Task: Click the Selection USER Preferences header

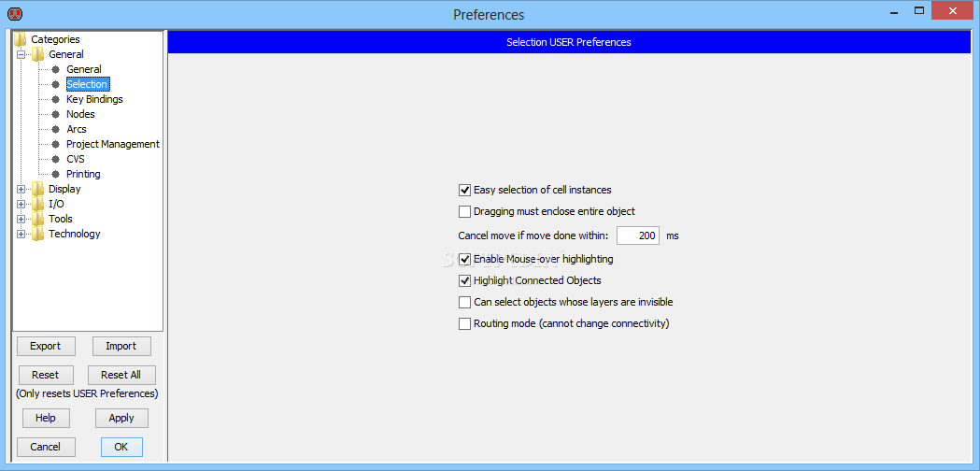Action: 568,43
